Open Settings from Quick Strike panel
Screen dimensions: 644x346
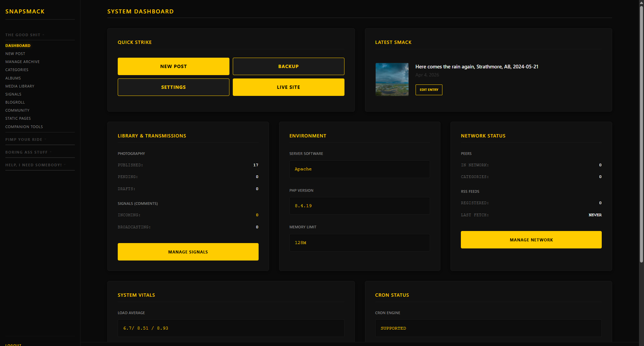click(x=173, y=87)
